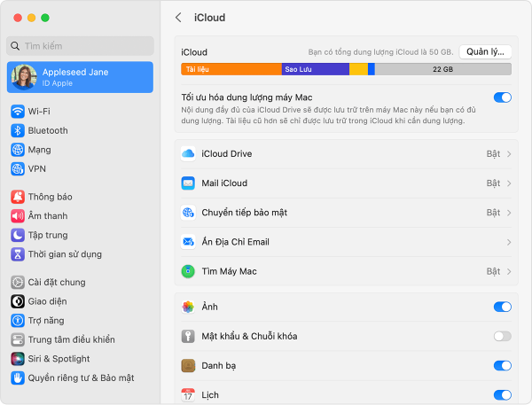Click the Tìm Máy Mac radar icon

click(x=188, y=271)
